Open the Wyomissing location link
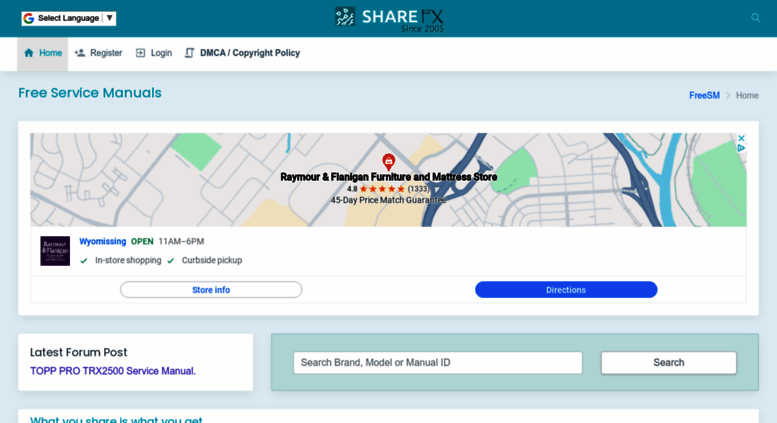The width and height of the screenshot is (777, 423). coord(103,242)
